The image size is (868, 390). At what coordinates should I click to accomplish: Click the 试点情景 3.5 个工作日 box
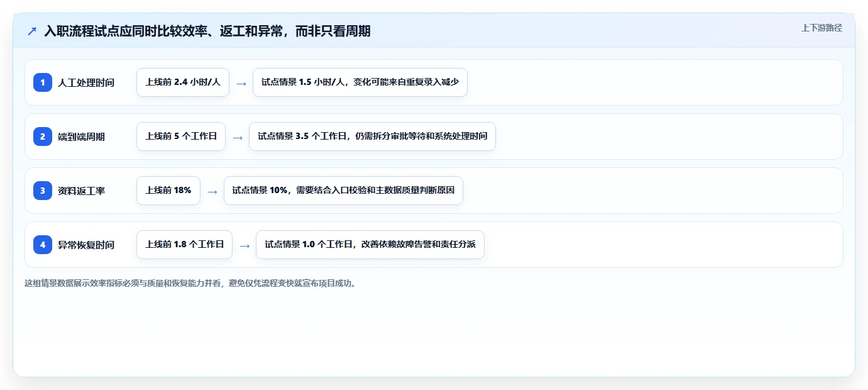(x=372, y=136)
